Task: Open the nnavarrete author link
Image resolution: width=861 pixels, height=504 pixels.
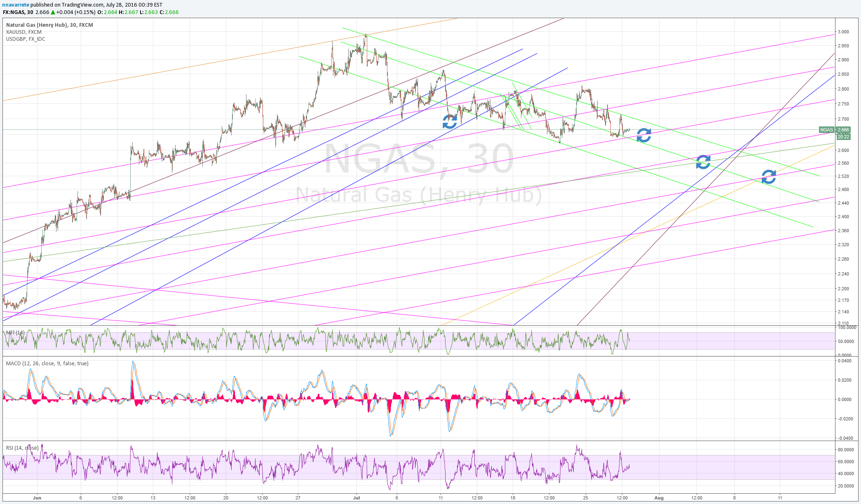Action: [x=15, y=5]
